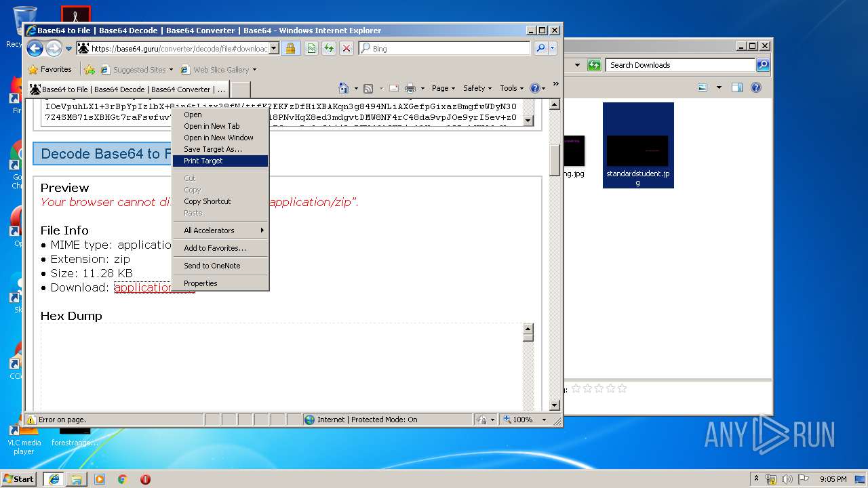Click Internet Explorer taskbar icon
The image size is (868, 488).
(54, 479)
